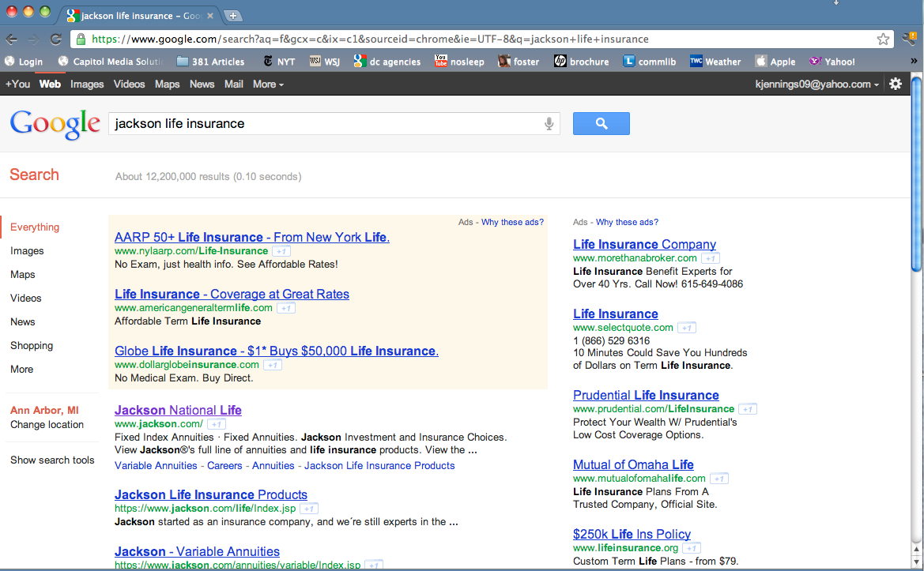Expand More in left sidebar
This screenshot has width=924, height=571.
click(22, 369)
